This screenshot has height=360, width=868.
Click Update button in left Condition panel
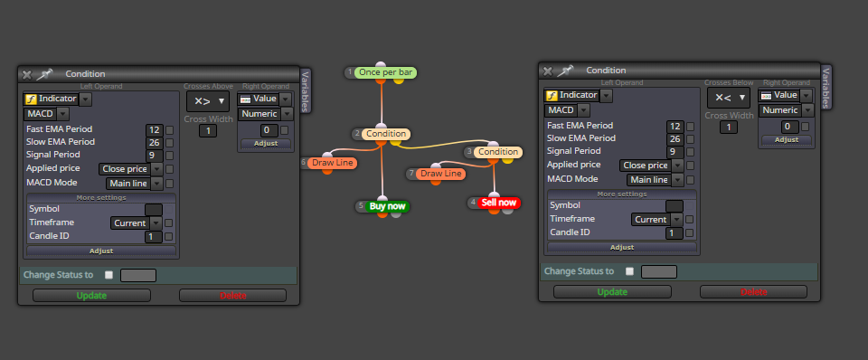tap(91, 296)
